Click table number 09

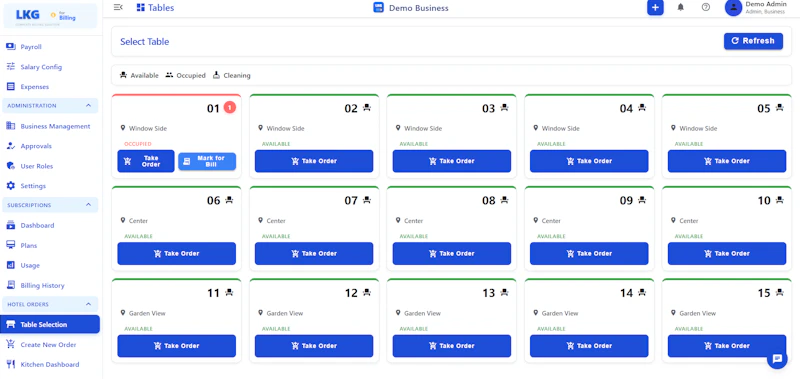coord(626,200)
